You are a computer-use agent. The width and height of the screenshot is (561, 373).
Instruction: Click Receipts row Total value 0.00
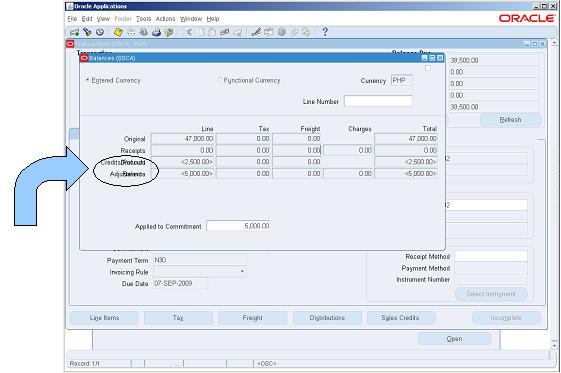point(406,150)
